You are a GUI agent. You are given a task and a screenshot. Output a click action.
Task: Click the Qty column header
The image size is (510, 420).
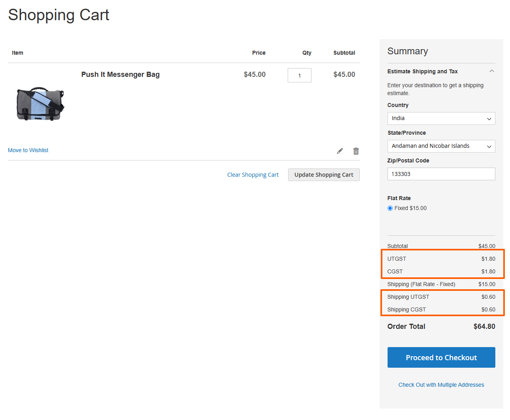307,53
